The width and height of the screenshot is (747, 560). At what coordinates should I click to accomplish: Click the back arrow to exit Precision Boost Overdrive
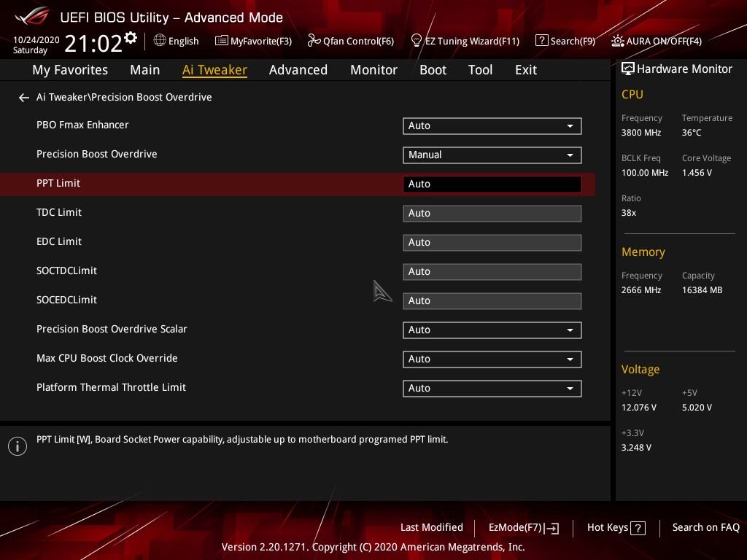click(x=24, y=98)
